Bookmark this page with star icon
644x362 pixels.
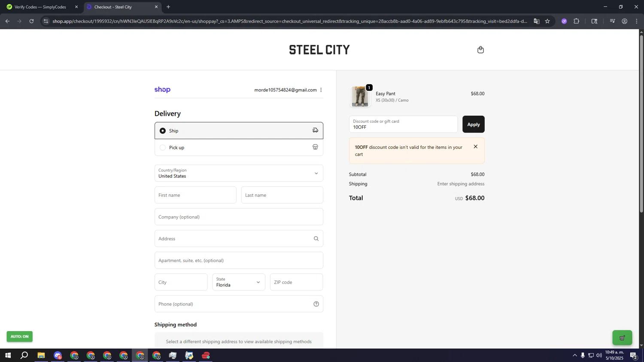tap(547, 21)
